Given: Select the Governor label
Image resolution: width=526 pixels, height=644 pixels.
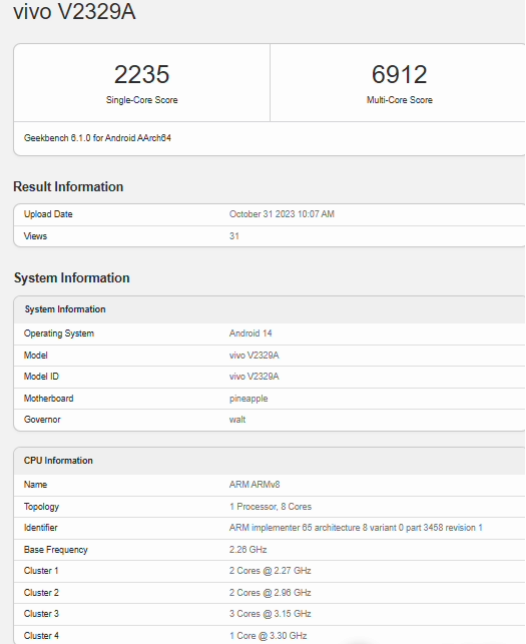Looking at the screenshot, I should pos(42,420).
